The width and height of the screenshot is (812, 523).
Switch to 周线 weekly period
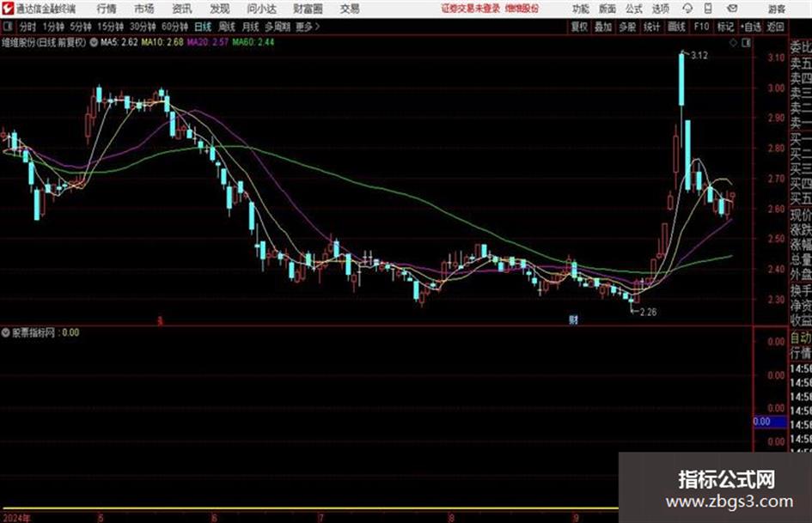point(227,27)
